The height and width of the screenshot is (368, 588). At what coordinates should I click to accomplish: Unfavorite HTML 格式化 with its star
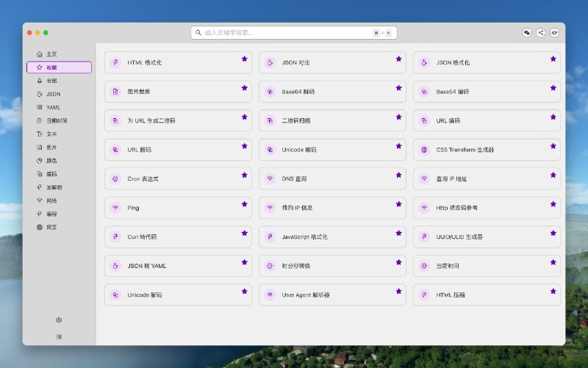(x=244, y=59)
